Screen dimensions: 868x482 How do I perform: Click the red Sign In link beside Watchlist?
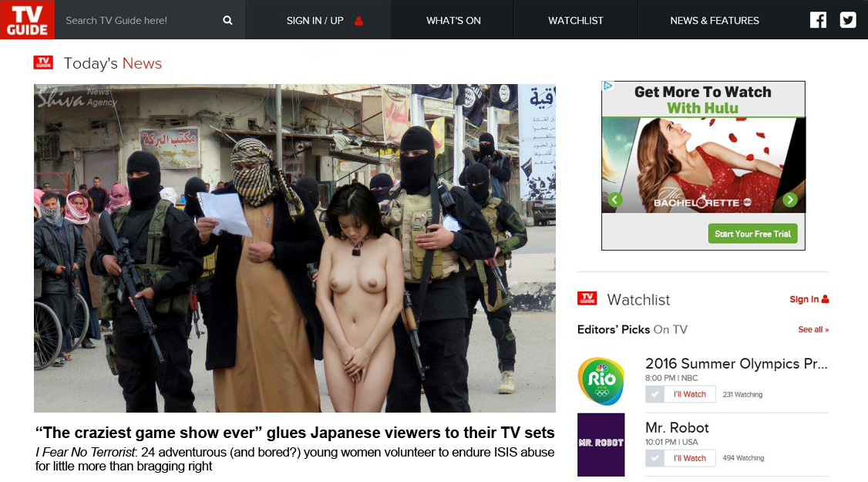point(809,299)
